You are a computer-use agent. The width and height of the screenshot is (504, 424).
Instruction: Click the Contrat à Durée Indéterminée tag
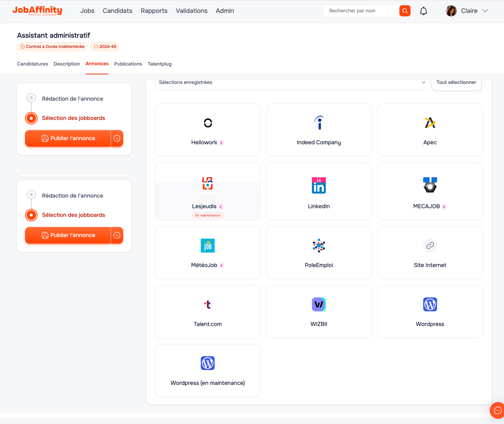click(52, 47)
